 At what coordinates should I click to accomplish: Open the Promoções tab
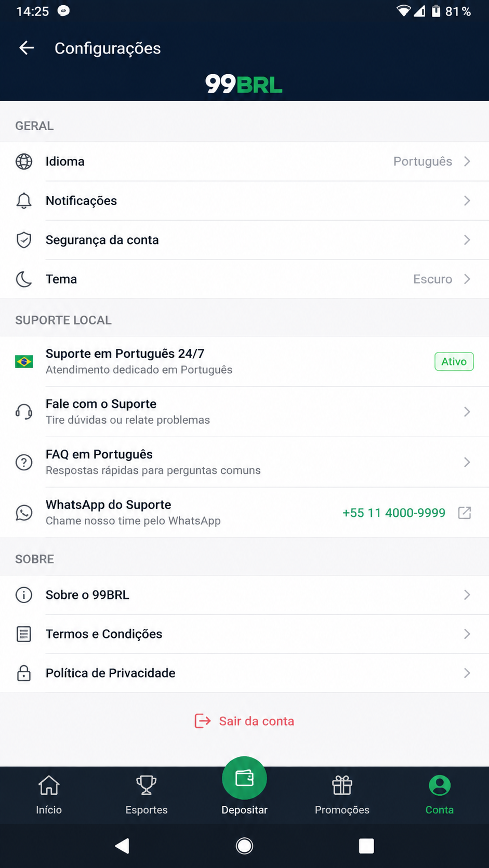(342, 795)
